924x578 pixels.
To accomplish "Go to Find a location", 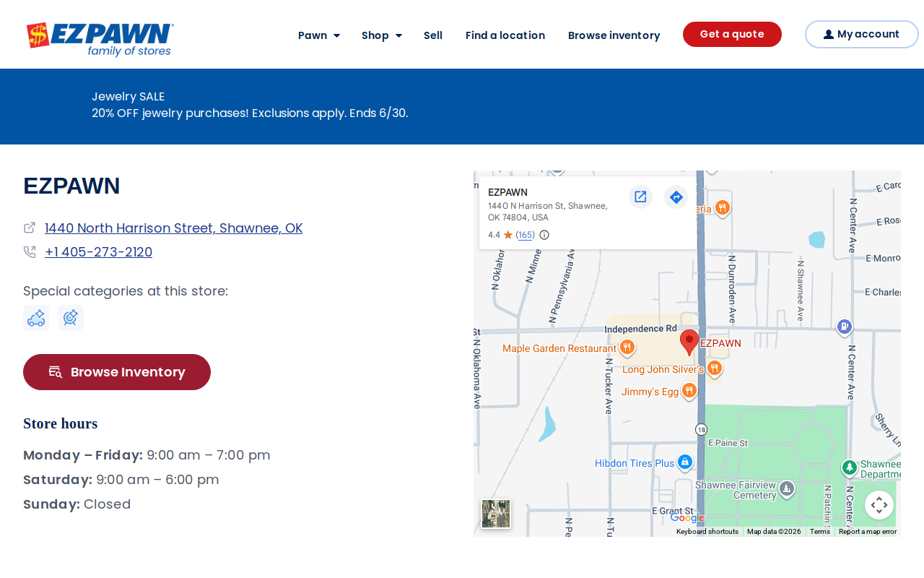I will (505, 35).
